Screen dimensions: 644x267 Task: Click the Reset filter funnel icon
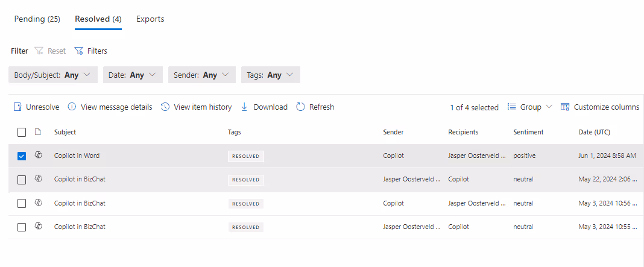pyautogui.click(x=39, y=51)
